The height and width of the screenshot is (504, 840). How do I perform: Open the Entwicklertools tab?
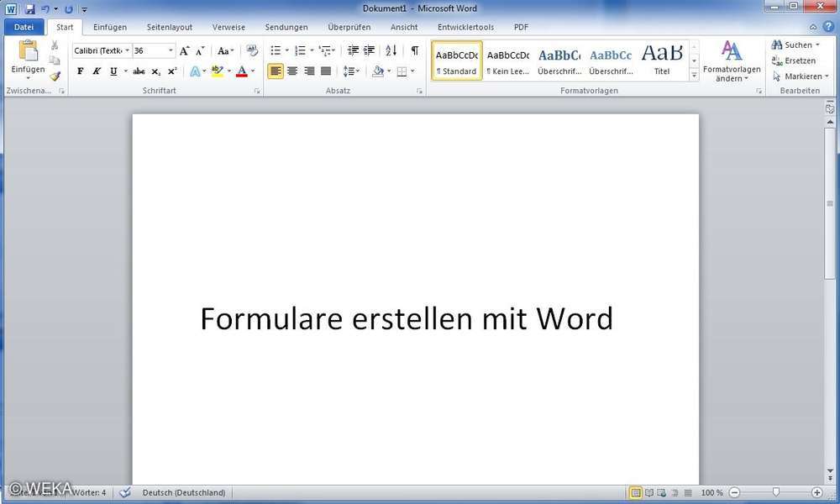pyautogui.click(x=465, y=27)
